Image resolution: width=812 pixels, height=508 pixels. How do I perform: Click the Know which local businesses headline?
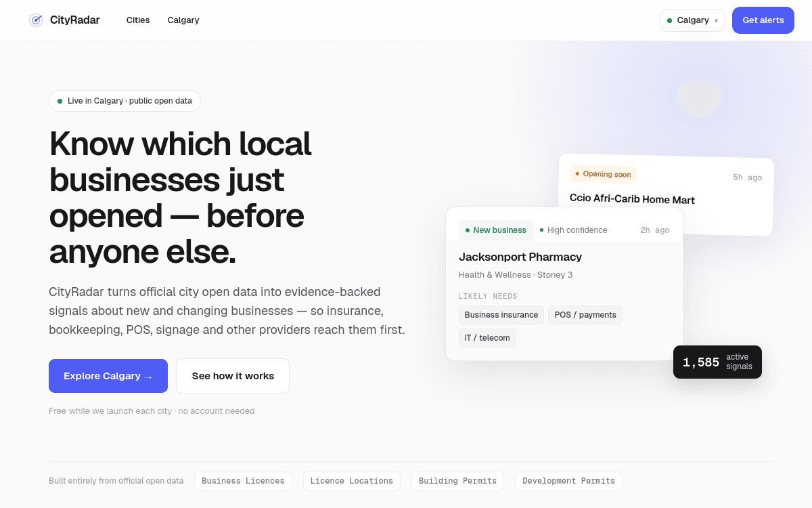[180, 197]
